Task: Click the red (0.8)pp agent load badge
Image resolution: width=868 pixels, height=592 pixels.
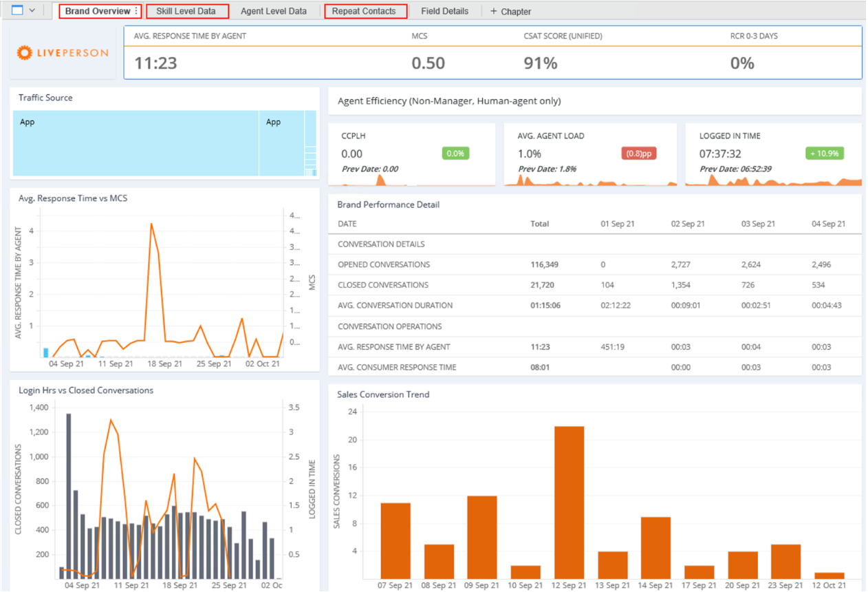Action: click(638, 154)
